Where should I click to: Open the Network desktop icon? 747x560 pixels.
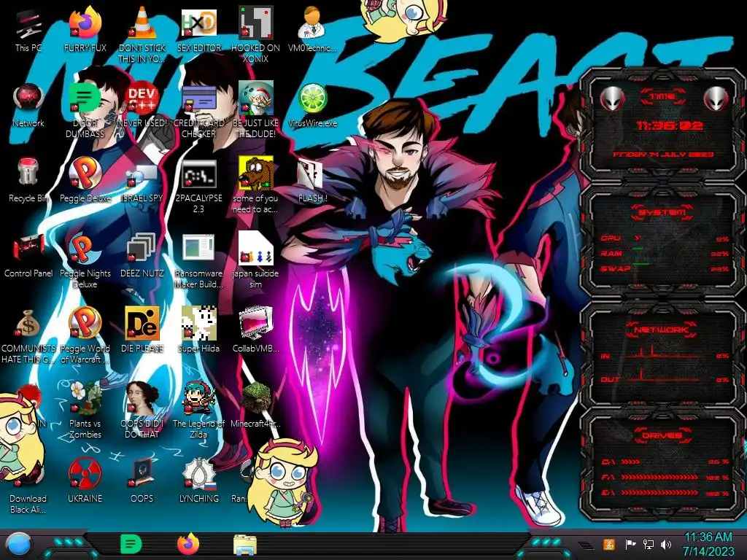[x=28, y=106]
